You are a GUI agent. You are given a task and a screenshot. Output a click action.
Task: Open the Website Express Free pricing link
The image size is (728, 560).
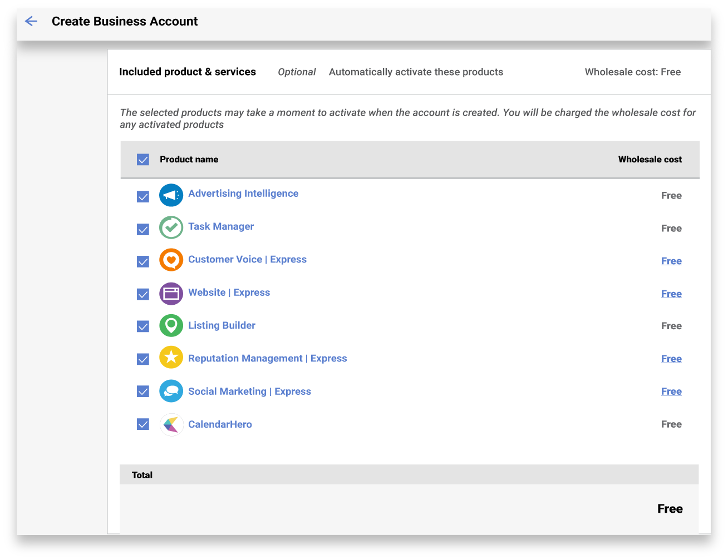tap(671, 294)
